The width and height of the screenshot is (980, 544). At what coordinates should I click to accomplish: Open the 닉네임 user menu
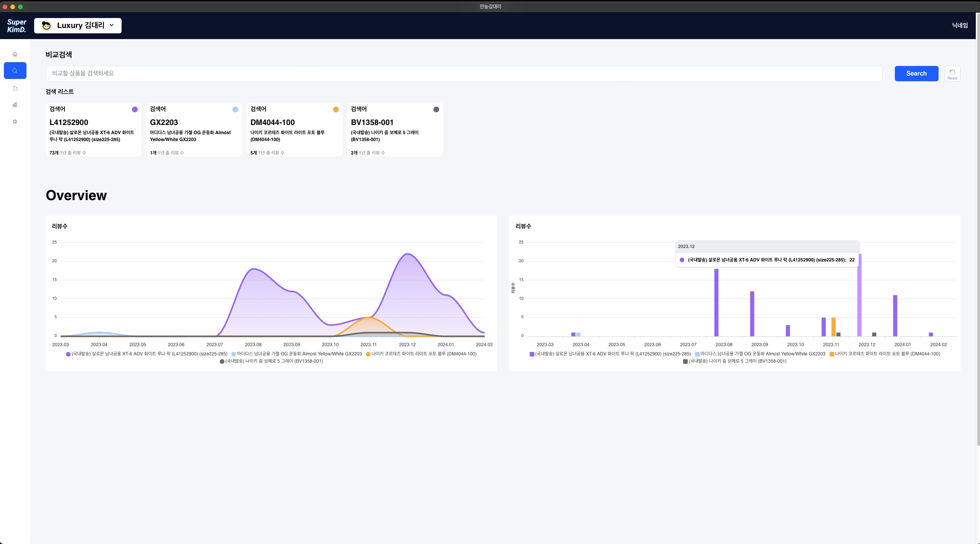[x=959, y=25]
